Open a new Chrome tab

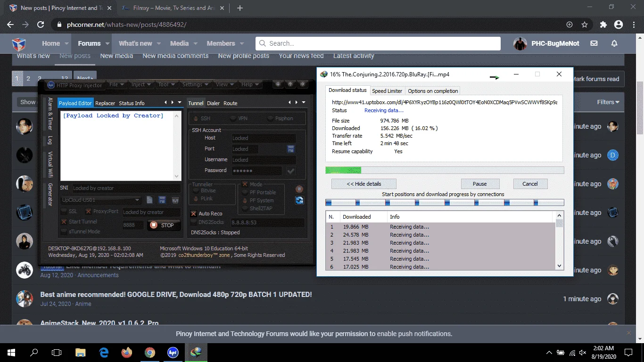click(x=240, y=8)
